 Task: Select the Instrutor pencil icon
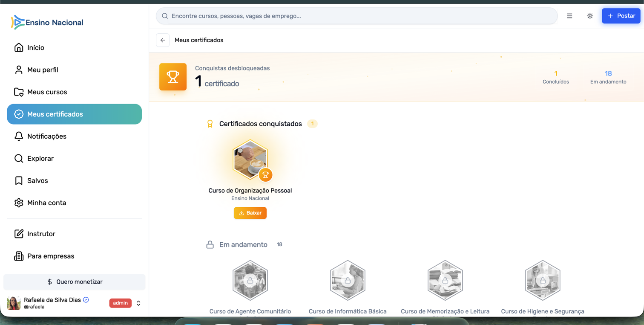[19, 233]
